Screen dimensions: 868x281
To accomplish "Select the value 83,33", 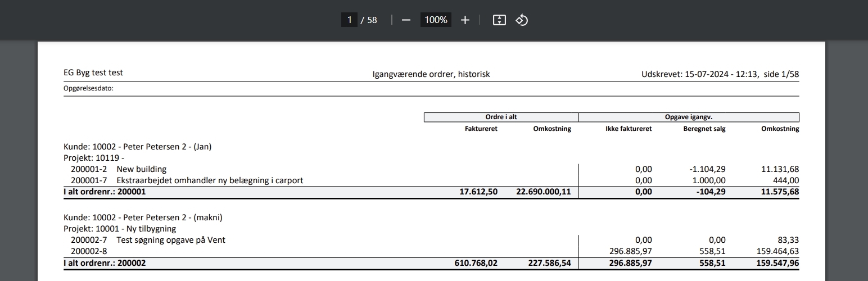I will [789, 240].
